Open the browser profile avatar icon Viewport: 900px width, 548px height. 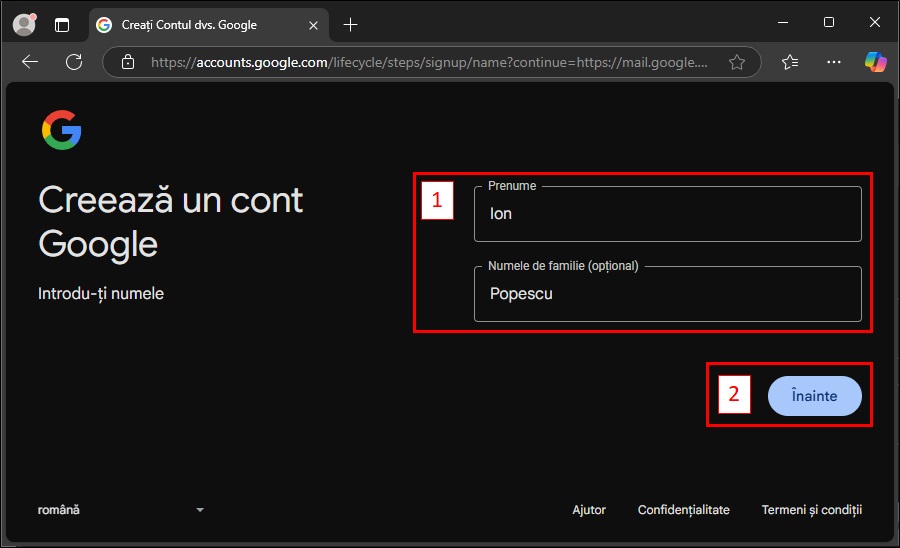[x=24, y=24]
